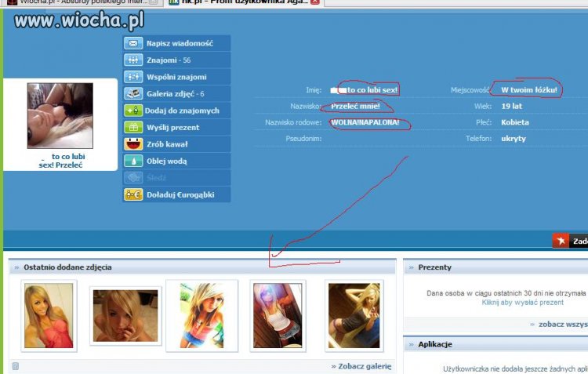
Task: Open Napisz wiadomość menu entry
Action: (x=180, y=43)
